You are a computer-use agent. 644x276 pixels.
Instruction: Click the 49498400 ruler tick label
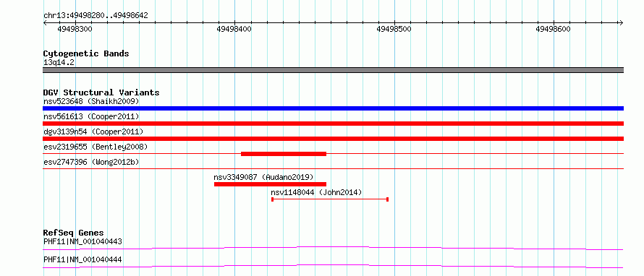pyautogui.click(x=234, y=29)
